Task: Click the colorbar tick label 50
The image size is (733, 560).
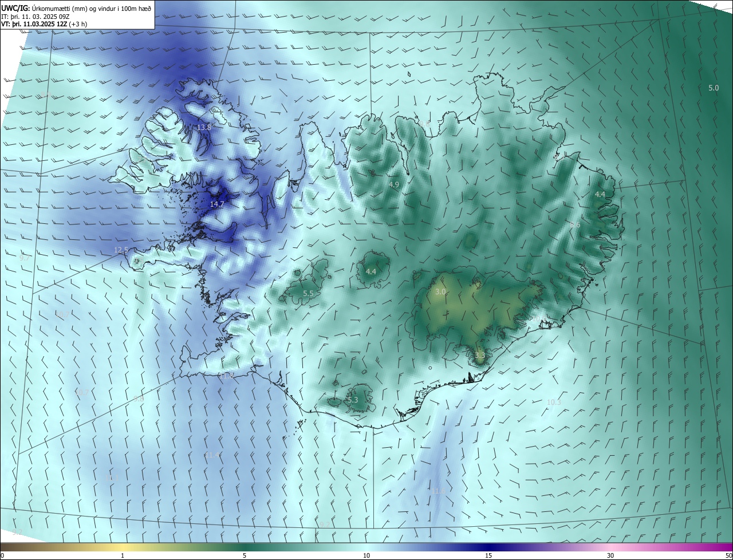Action: click(728, 555)
